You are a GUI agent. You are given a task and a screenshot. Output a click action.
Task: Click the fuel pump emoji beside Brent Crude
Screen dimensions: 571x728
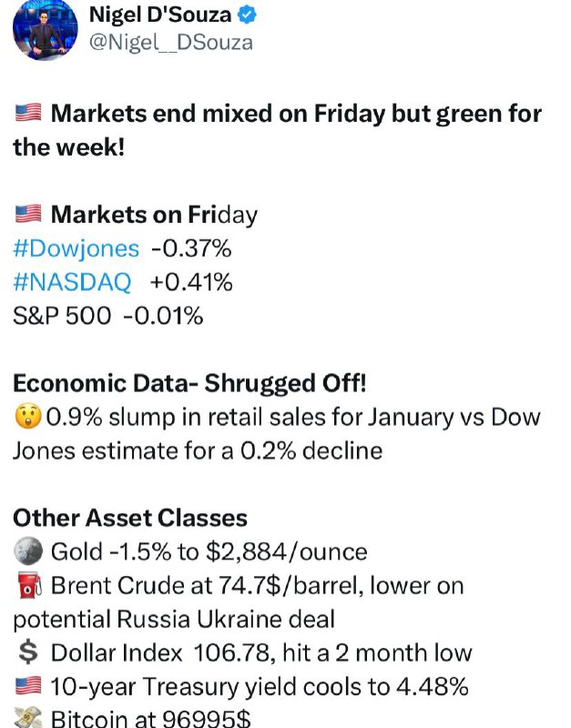[29, 585]
